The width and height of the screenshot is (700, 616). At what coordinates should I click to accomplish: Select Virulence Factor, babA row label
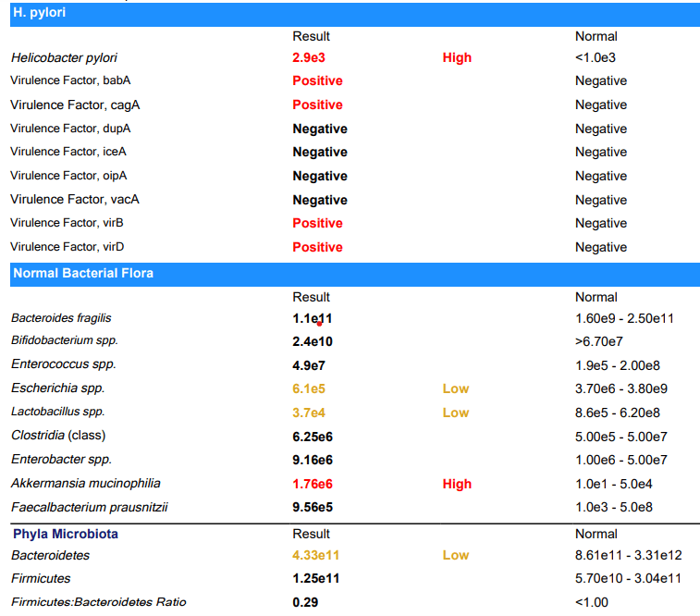pyautogui.click(x=70, y=80)
